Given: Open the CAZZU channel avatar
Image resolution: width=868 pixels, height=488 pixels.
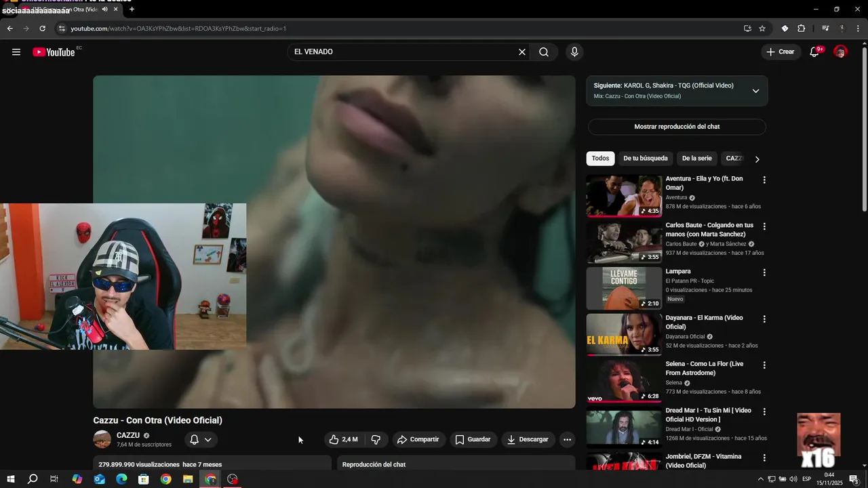Looking at the screenshot, I should pos(102,439).
